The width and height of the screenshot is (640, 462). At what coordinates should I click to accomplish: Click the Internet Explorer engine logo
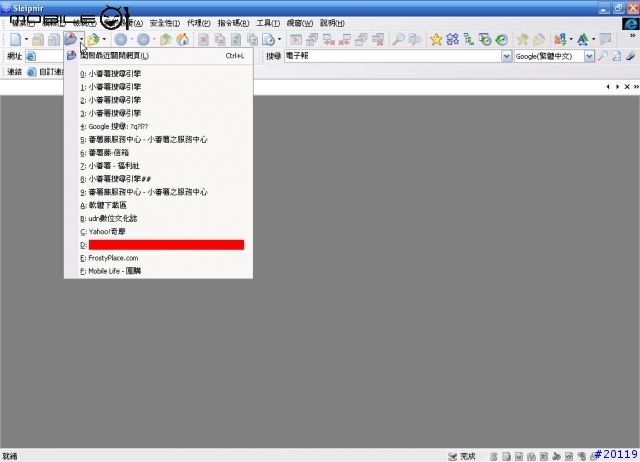tap(630, 24)
